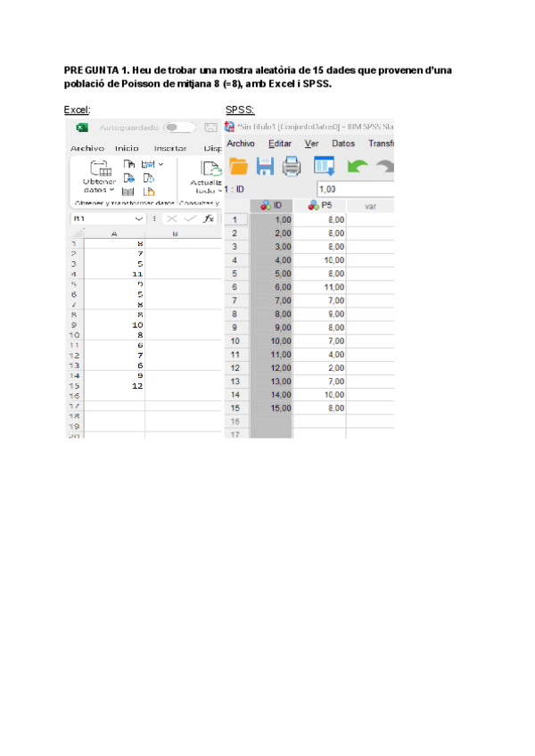Viewport: 535px width, 756px height.
Task: Click the SPSS save floppy icon
Action: [x=265, y=167]
